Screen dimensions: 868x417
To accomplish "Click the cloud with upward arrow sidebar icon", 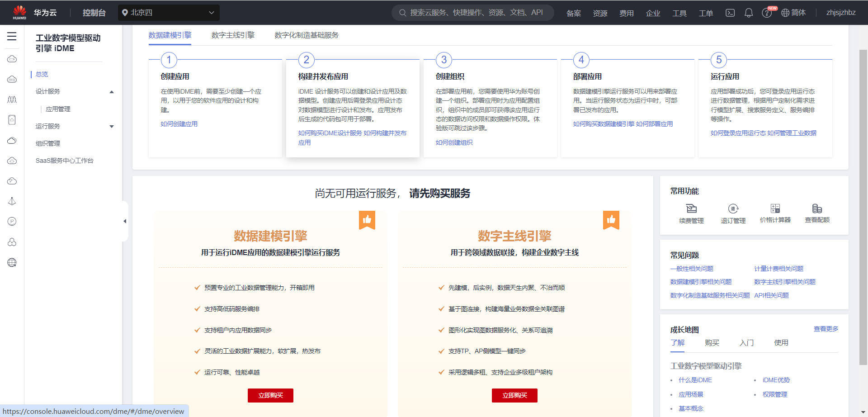I will pos(12,161).
